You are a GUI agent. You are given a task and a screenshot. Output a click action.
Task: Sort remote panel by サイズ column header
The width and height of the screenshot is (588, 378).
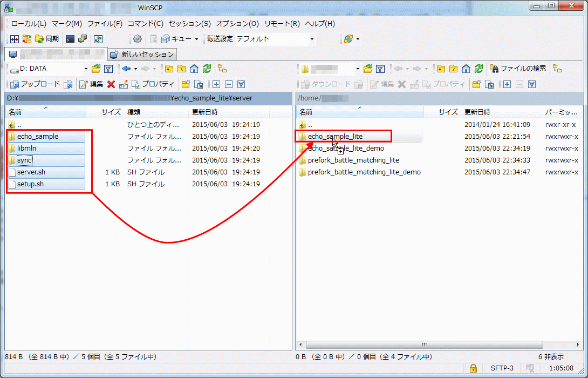click(x=442, y=112)
